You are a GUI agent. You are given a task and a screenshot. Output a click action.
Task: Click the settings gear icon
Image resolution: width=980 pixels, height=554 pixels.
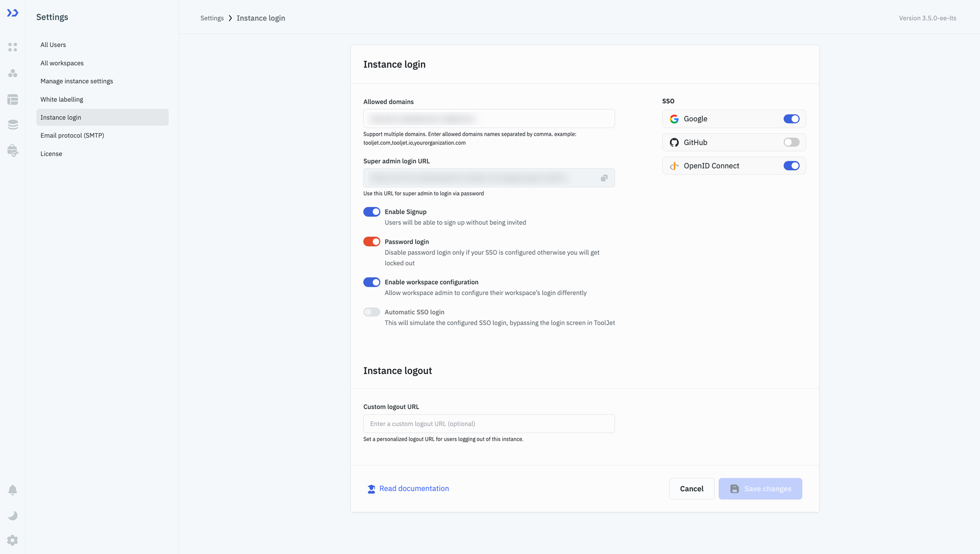tap(13, 540)
